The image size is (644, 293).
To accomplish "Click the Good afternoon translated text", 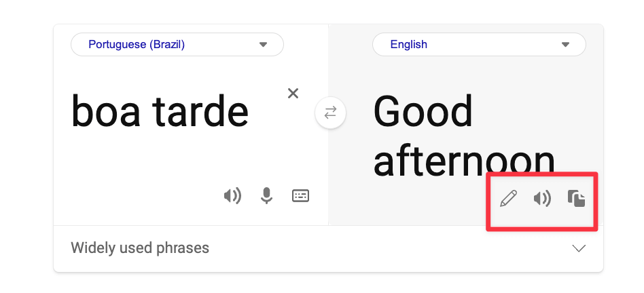I will (x=464, y=136).
